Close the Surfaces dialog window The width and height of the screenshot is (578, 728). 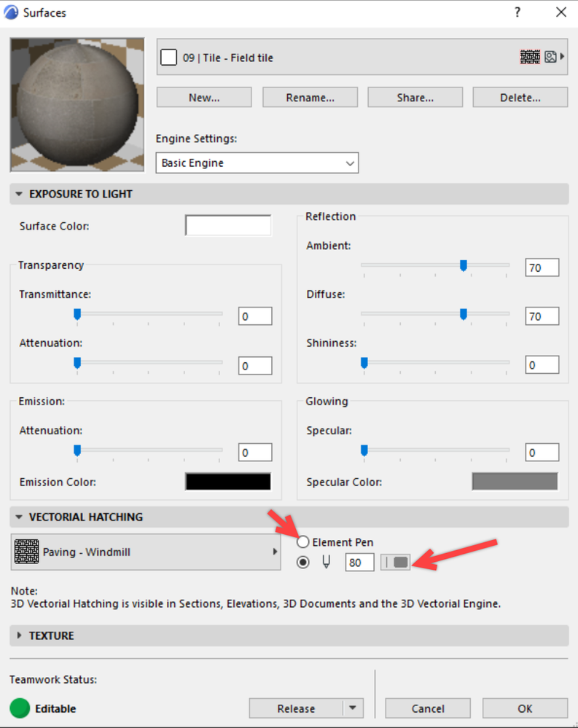(x=561, y=12)
